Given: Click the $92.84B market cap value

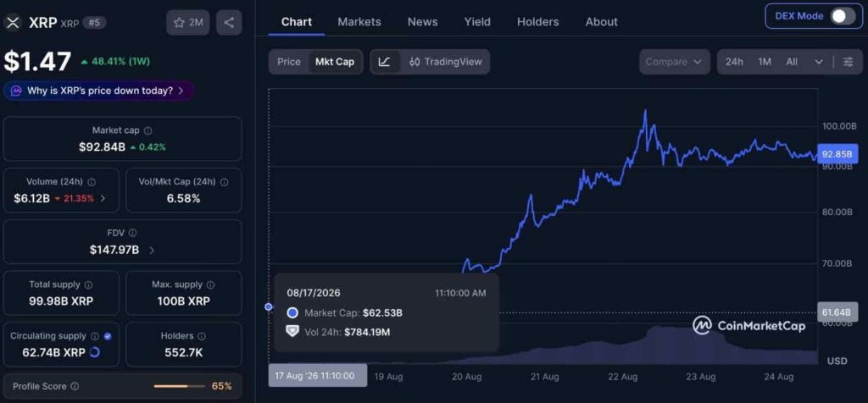Looking at the screenshot, I should tap(102, 147).
